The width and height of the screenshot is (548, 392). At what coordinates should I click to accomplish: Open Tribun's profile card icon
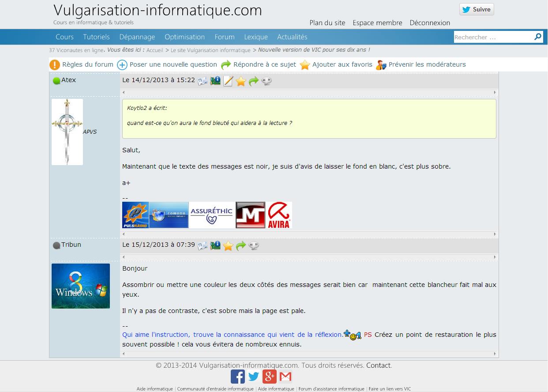pyautogui.click(x=203, y=246)
